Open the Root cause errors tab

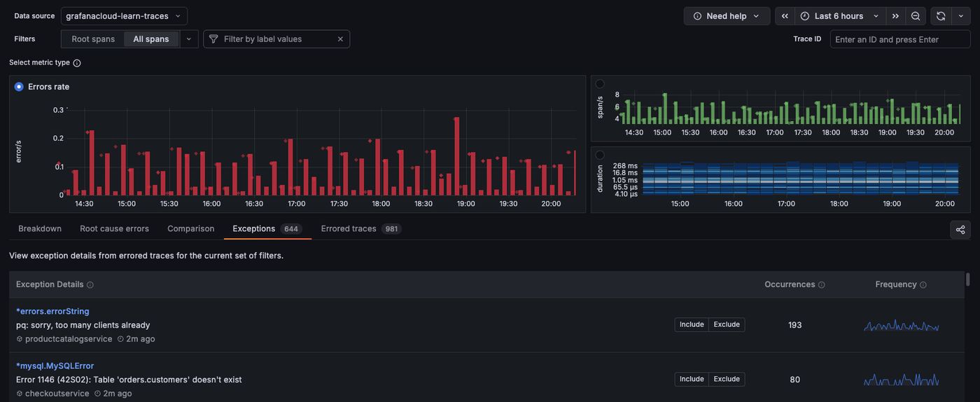[114, 229]
